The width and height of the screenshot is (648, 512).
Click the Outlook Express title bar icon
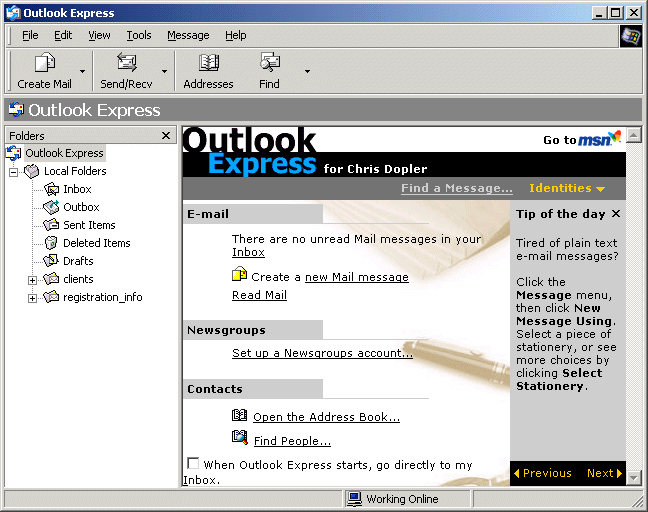click(13, 13)
